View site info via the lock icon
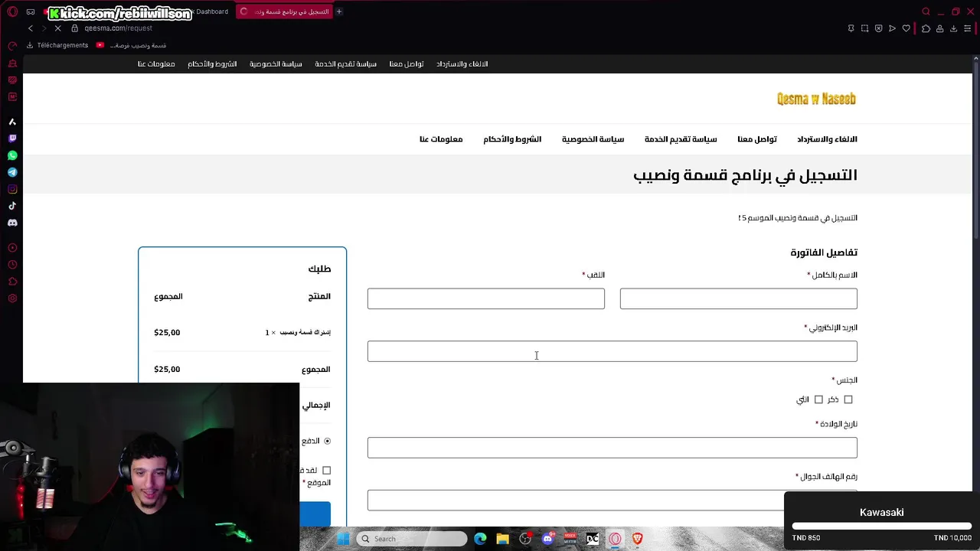 (75, 28)
